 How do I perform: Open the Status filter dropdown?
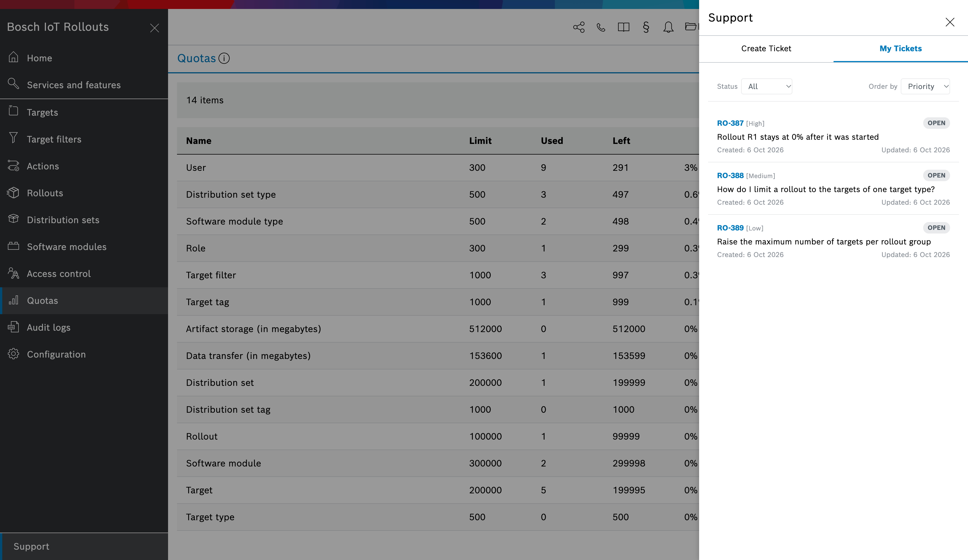point(767,87)
